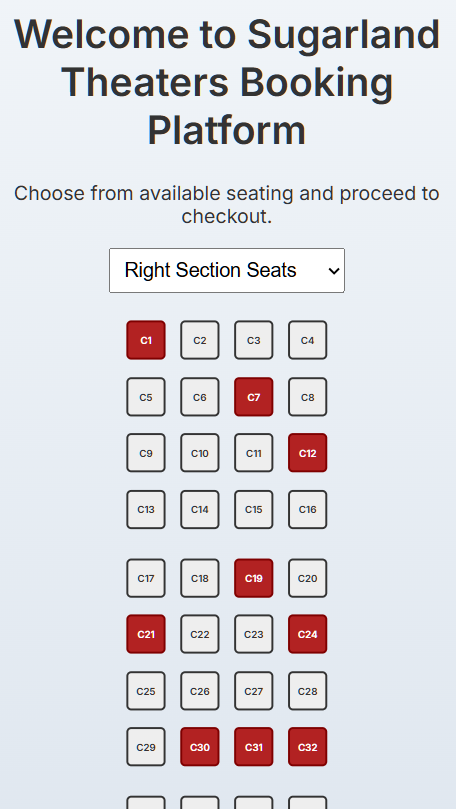Click the red taken seat C1
Screen dimensions: 456x809
click(x=146, y=340)
